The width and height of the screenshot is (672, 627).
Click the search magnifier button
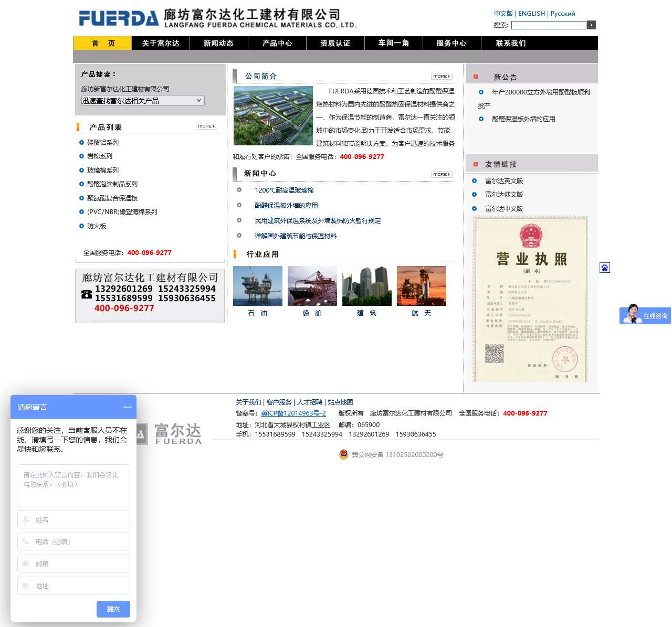(591, 25)
